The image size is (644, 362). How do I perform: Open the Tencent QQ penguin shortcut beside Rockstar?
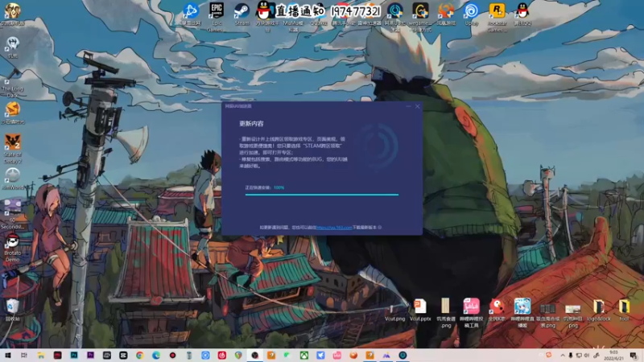[x=522, y=14]
